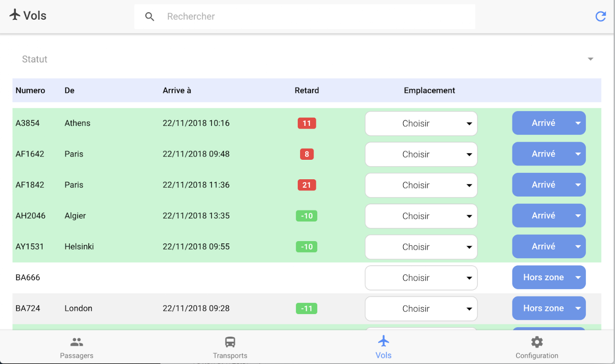The width and height of the screenshot is (615, 364).
Task: Switch to the Transports tab
Action: (x=230, y=348)
